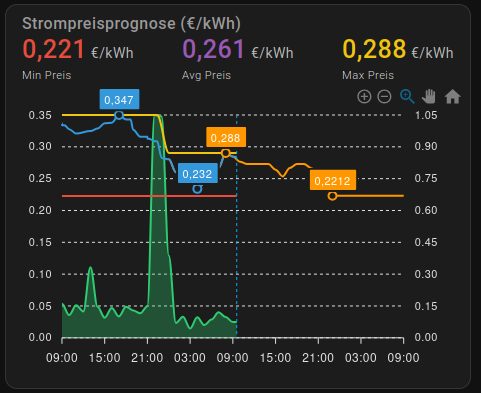Click the blue marker circle below 0,347
The image size is (481, 393).
(119, 115)
